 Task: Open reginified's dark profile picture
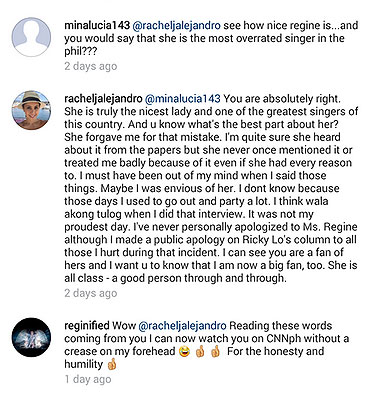point(31,337)
